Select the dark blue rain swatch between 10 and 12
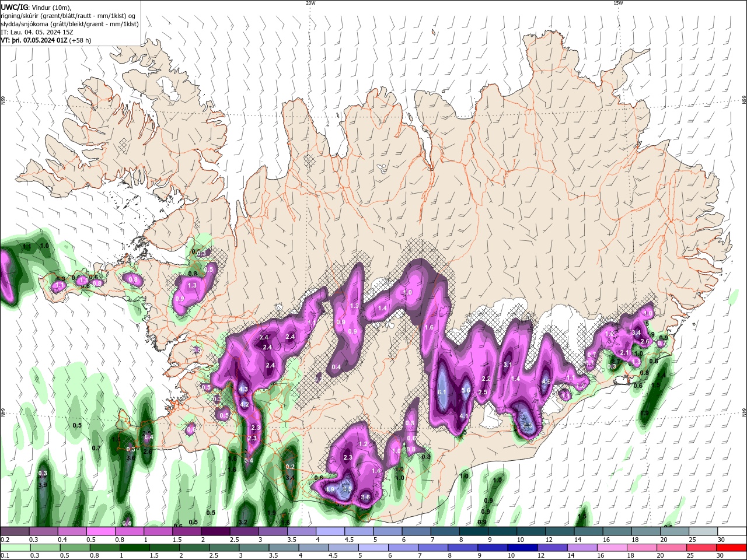747x560 pixels. pos(523,548)
